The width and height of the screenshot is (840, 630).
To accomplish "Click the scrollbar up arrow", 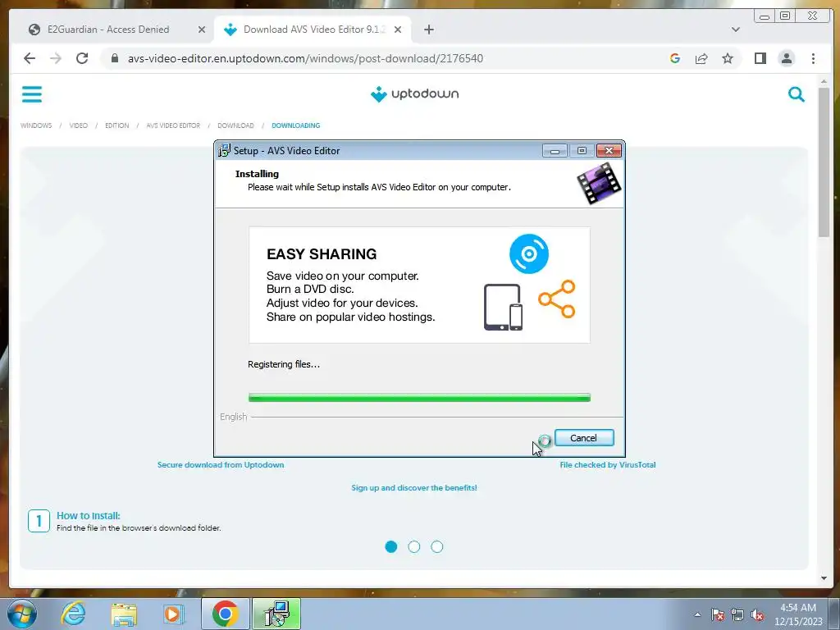I will point(824,81).
